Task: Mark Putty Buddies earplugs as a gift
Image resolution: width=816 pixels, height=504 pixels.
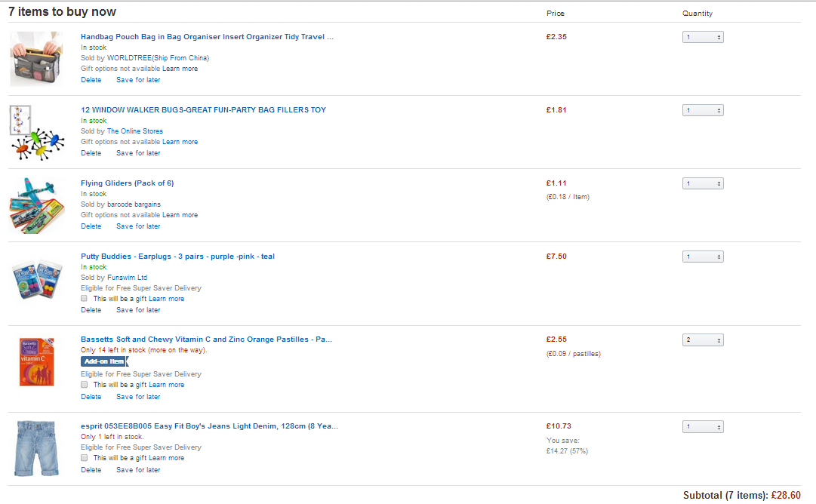Action: [84, 299]
